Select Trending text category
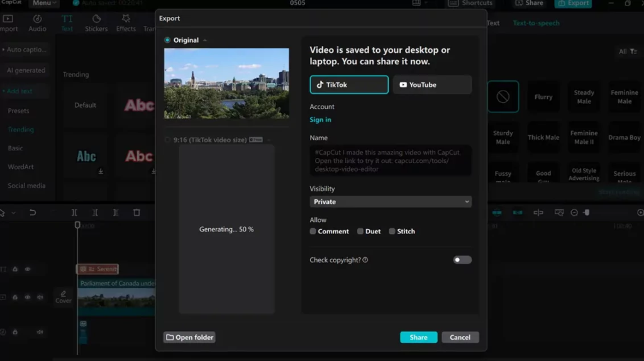Image resolution: width=644 pixels, height=361 pixels. pyautogui.click(x=21, y=130)
